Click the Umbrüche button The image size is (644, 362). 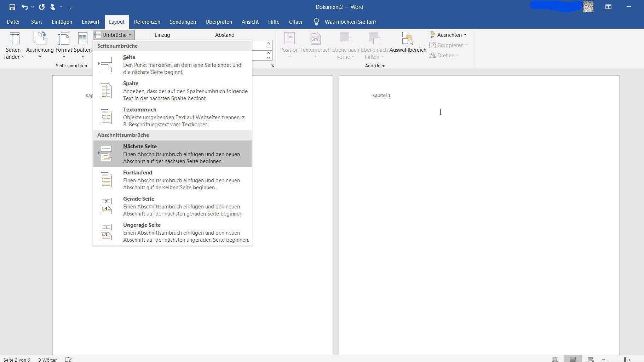113,35
